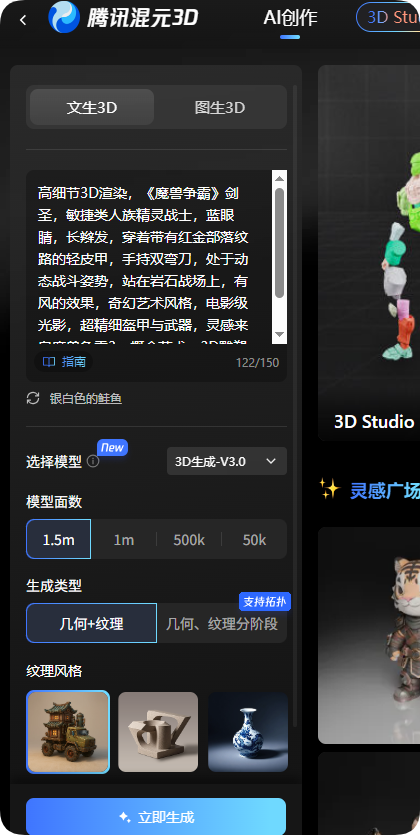Click the prompt text scrollbar thumb
The height and width of the screenshot is (835, 420).
point(279,243)
